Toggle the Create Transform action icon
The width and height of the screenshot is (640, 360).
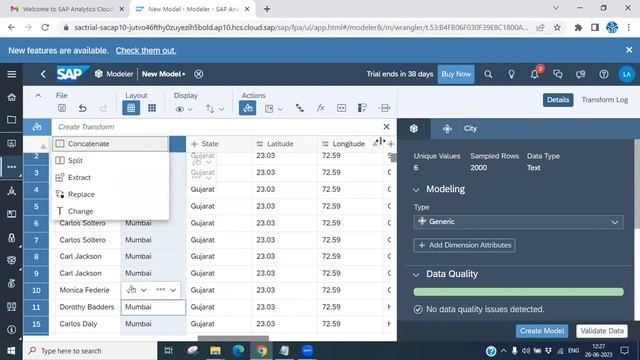(247, 108)
